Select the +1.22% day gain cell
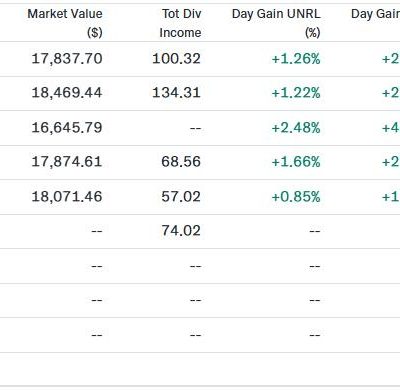 296,93
